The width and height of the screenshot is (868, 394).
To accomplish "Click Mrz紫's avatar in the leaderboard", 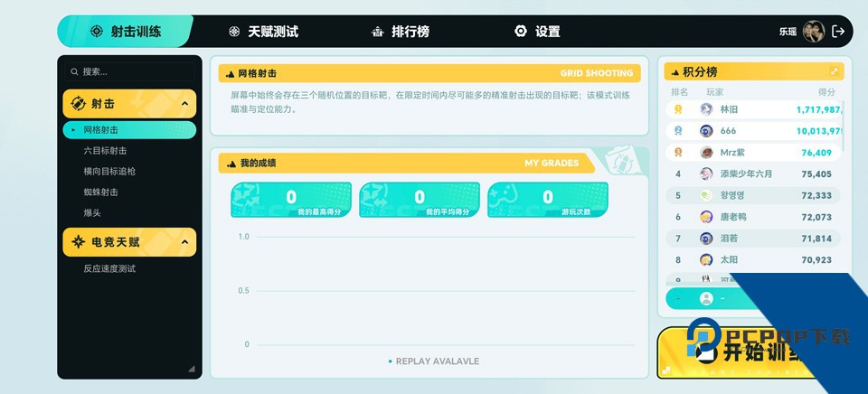I will point(706,152).
